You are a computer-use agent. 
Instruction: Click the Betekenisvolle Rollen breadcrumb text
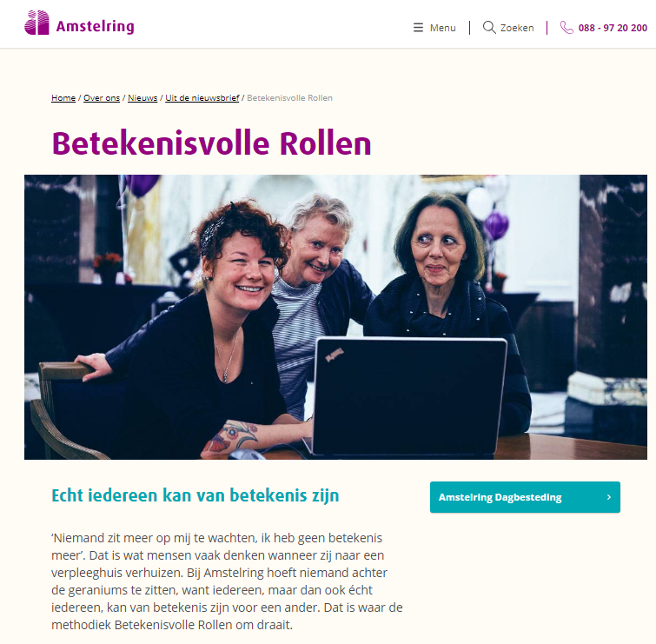point(289,98)
